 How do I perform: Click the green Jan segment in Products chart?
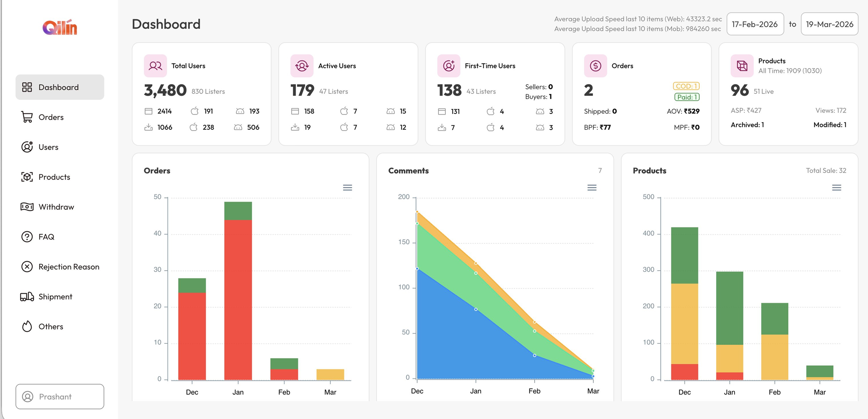(730, 308)
